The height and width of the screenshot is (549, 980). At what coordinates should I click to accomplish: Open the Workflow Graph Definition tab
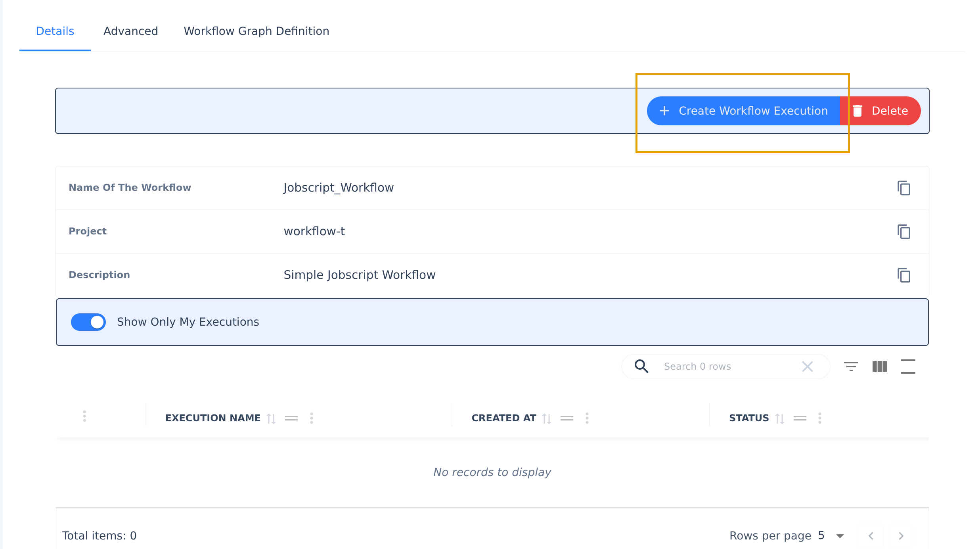256,31
